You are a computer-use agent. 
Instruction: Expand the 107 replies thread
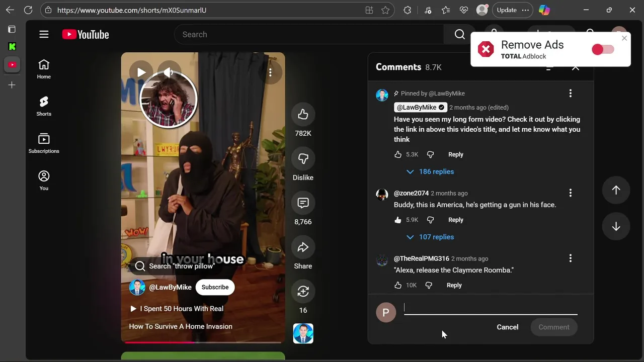[x=430, y=237]
